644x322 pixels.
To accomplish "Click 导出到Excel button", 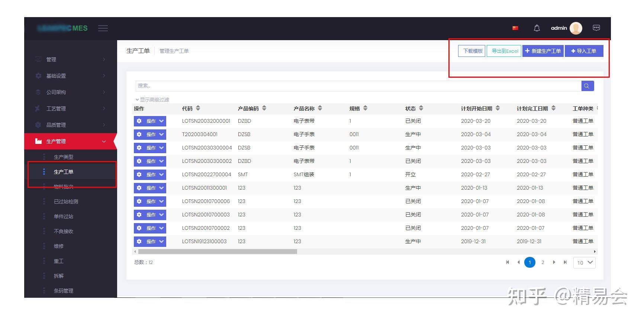I will [505, 51].
